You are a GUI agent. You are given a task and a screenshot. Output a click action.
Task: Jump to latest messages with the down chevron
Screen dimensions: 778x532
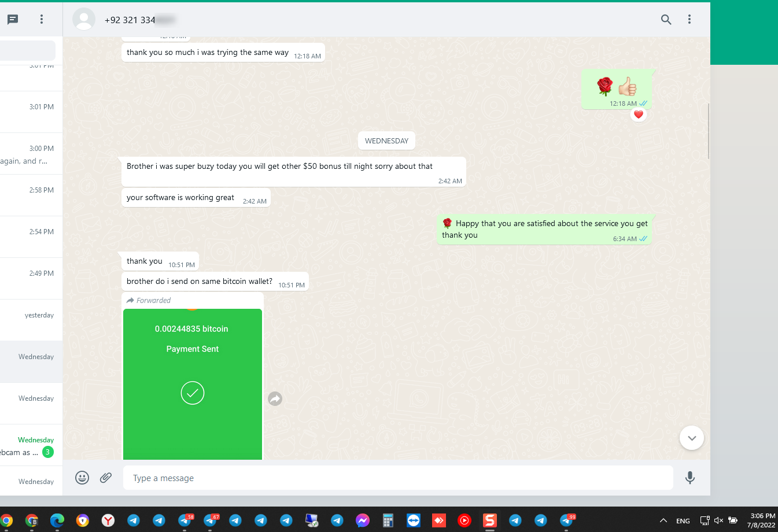click(691, 438)
